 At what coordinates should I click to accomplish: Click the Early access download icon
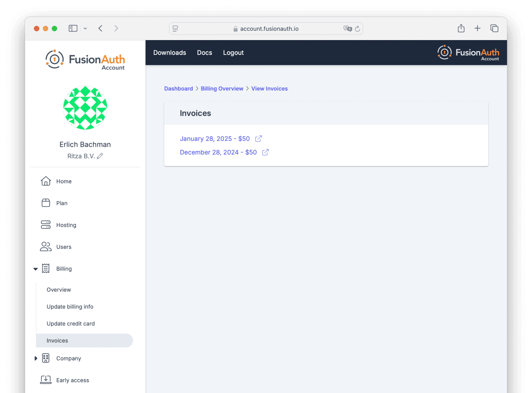[x=46, y=380]
